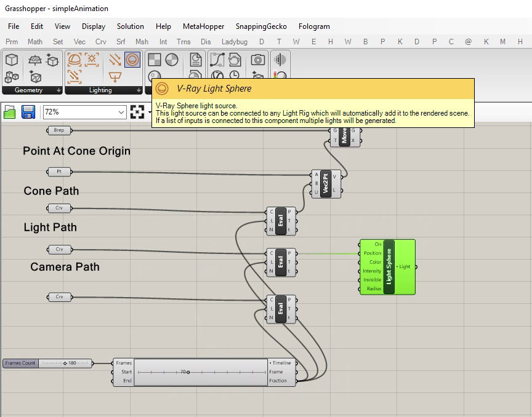Choose the V-Ray camera component icon

click(x=258, y=60)
